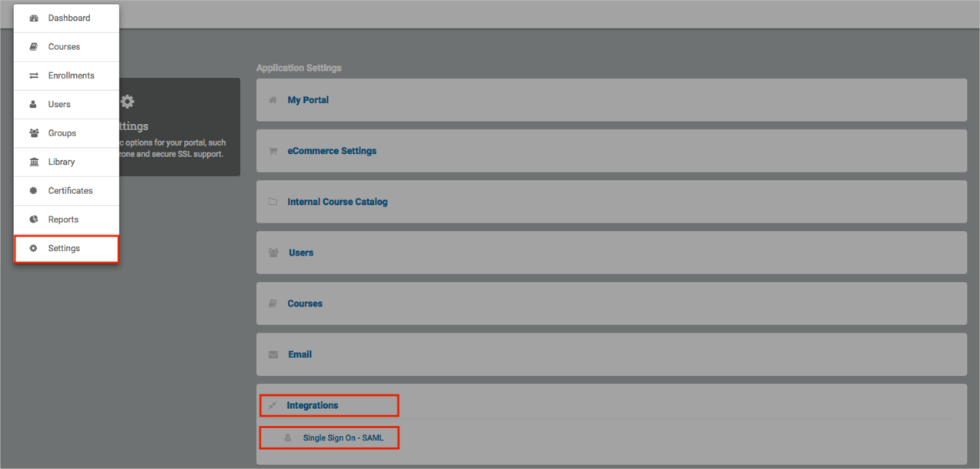980x469 pixels.
Task: Click the Reports pie chart icon
Action: tap(34, 219)
